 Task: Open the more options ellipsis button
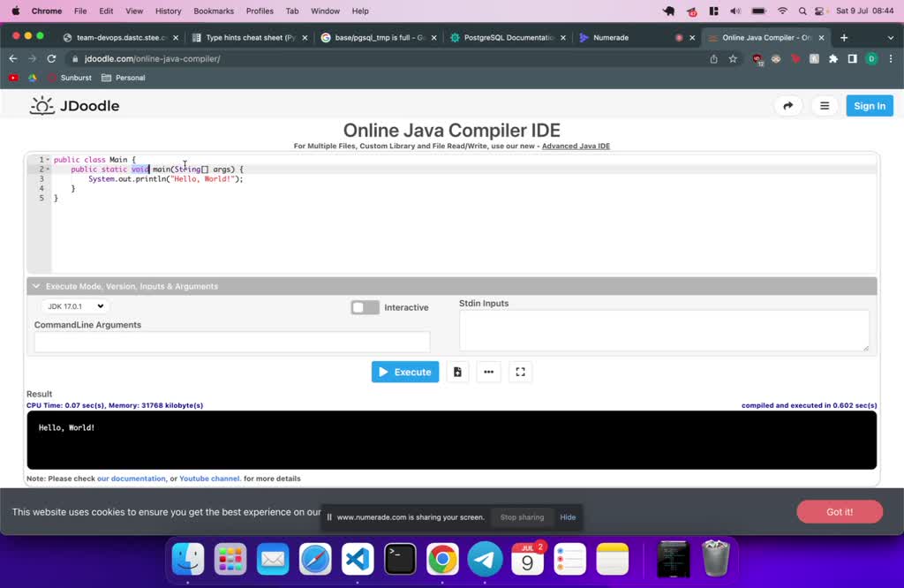tap(488, 372)
